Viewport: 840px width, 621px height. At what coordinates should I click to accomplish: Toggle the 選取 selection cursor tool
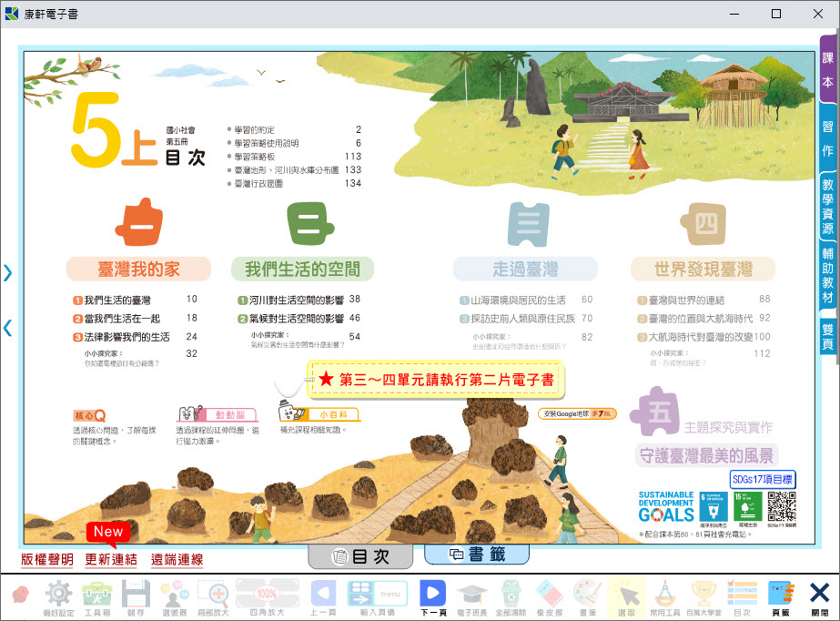tap(624, 596)
